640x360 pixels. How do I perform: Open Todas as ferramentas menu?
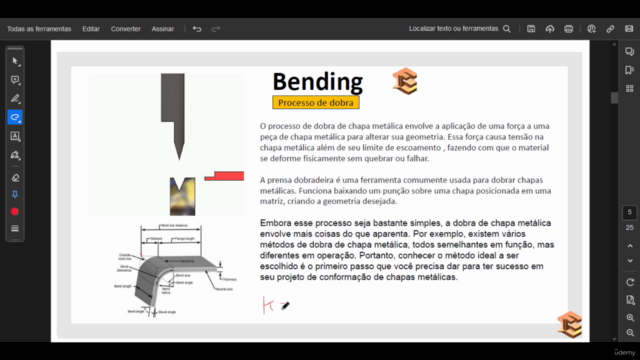point(39,29)
